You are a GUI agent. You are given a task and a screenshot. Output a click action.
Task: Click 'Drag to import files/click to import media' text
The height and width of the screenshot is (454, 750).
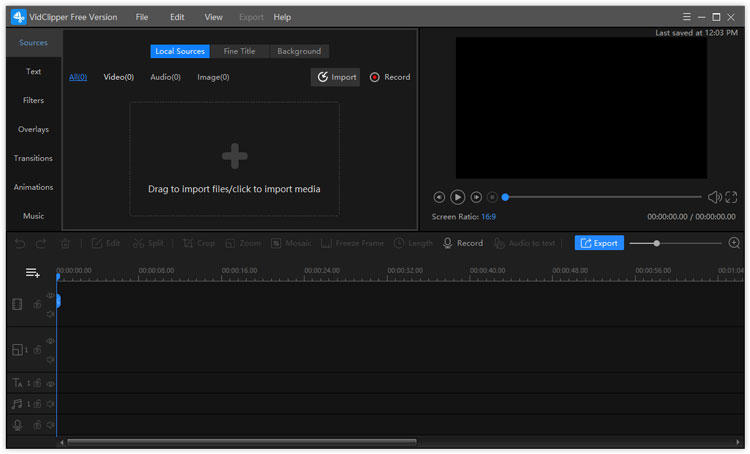[x=234, y=189]
